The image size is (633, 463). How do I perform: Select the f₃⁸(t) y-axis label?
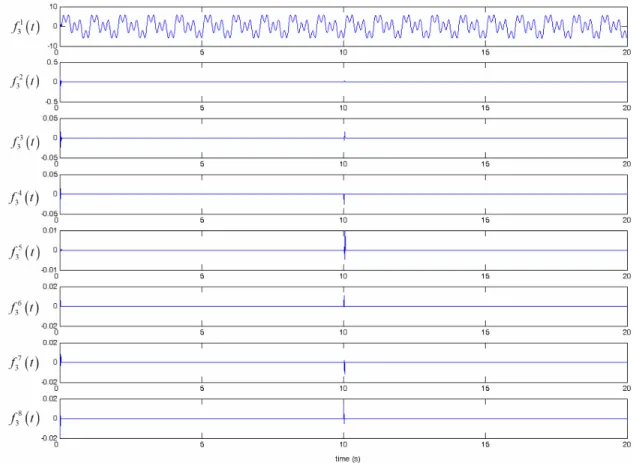[25, 418]
